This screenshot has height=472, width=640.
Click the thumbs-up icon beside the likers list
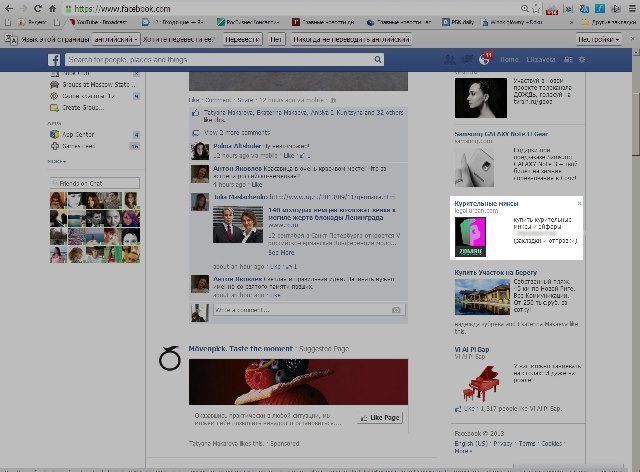196,113
